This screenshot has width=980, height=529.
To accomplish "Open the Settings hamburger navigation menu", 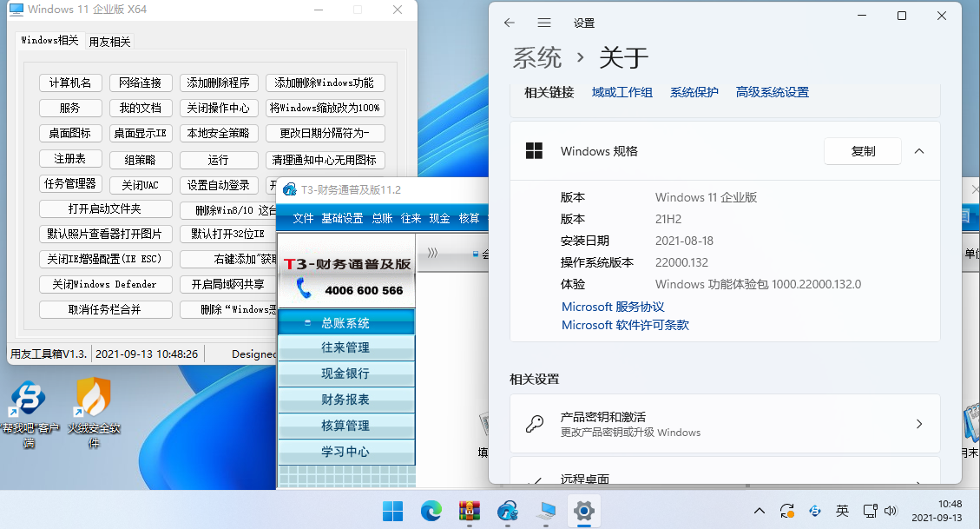I will (544, 23).
